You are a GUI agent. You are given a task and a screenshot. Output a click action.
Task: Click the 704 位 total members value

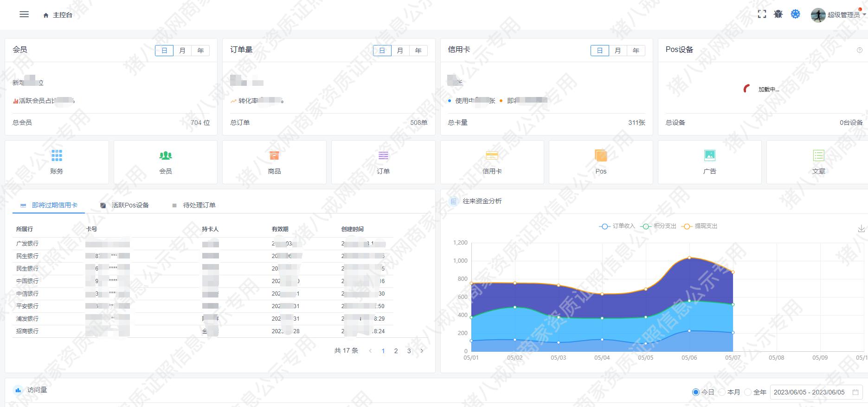(200, 123)
